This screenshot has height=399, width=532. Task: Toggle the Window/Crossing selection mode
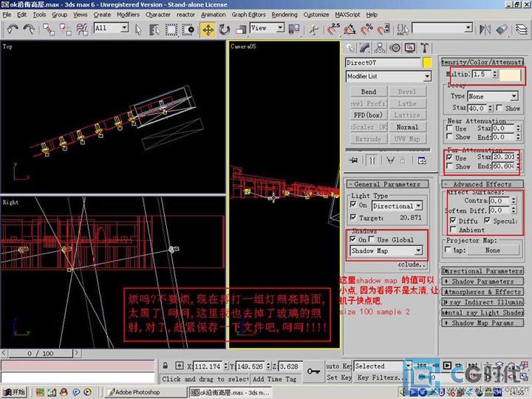(188, 30)
